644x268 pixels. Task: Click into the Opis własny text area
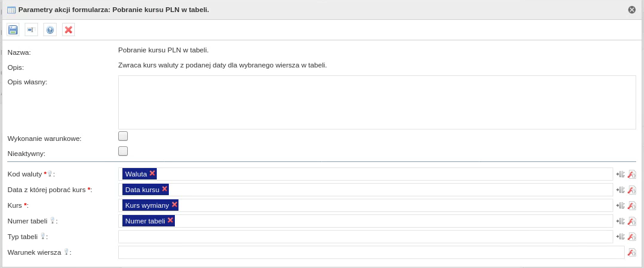pos(377,102)
